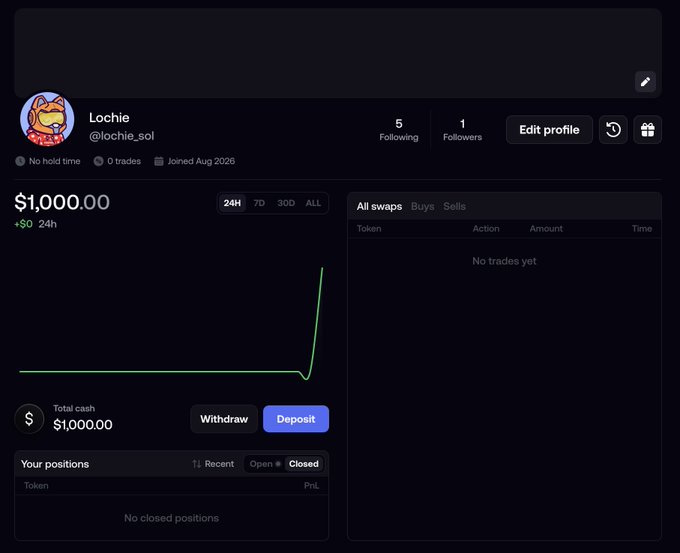The width and height of the screenshot is (680, 553).
Task: Click the Token header in Your positions
Action: (36, 485)
